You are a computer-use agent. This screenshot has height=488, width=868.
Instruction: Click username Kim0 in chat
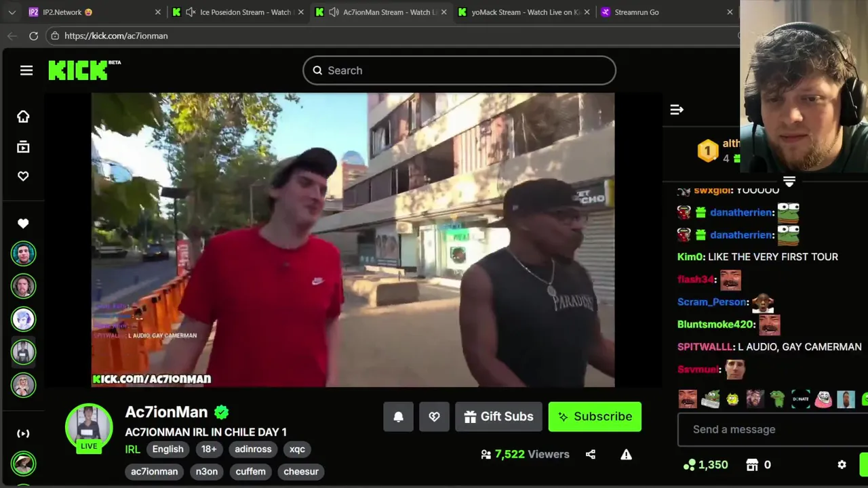[x=690, y=257]
